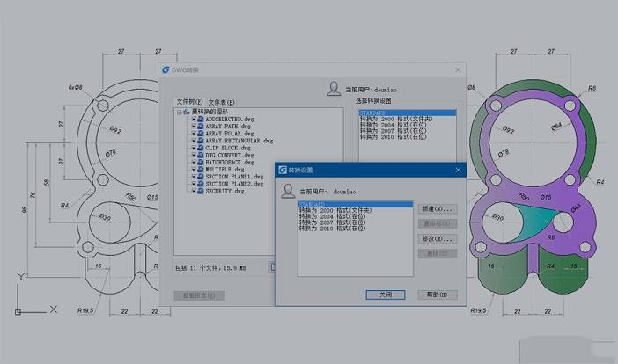The height and width of the screenshot is (364, 618).
Task: Toggle the HATCHTOBACK.dwg checkbox
Action: tap(193, 162)
